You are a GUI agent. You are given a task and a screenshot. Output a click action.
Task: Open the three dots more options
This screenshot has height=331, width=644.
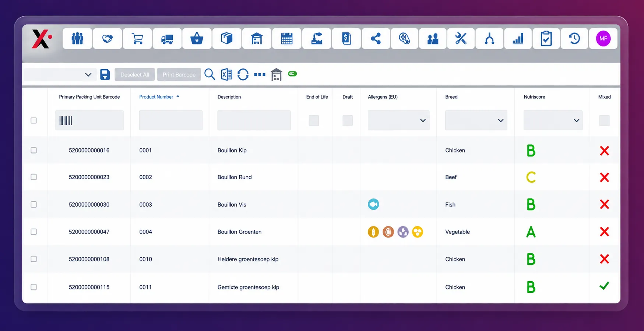point(260,74)
